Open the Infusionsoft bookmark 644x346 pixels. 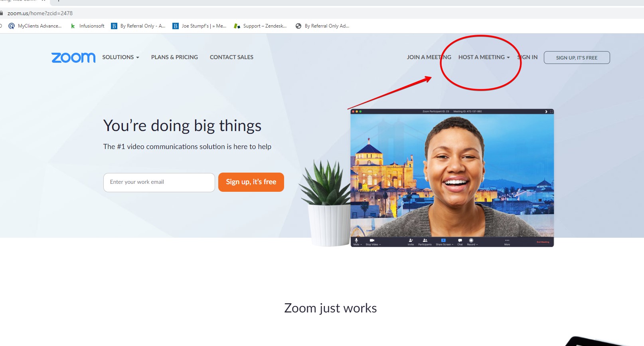(87, 26)
